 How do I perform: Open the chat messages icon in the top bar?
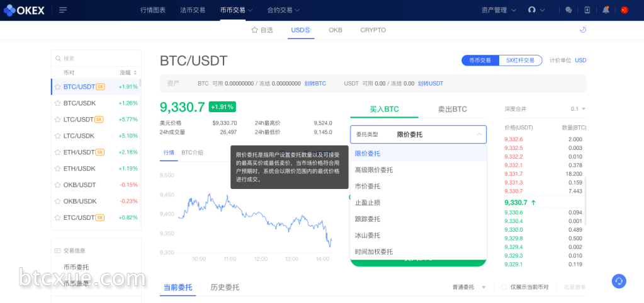click(568, 10)
